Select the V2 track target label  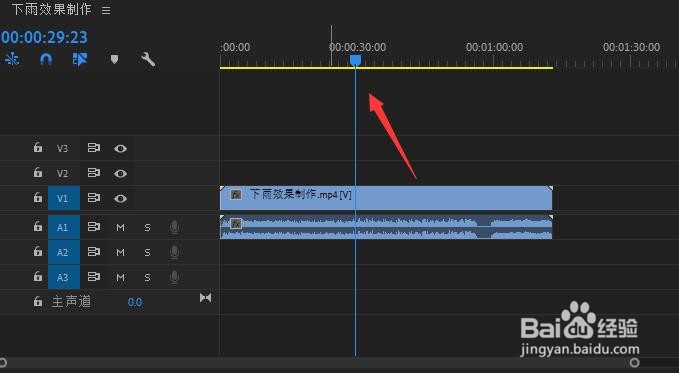[x=63, y=173]
